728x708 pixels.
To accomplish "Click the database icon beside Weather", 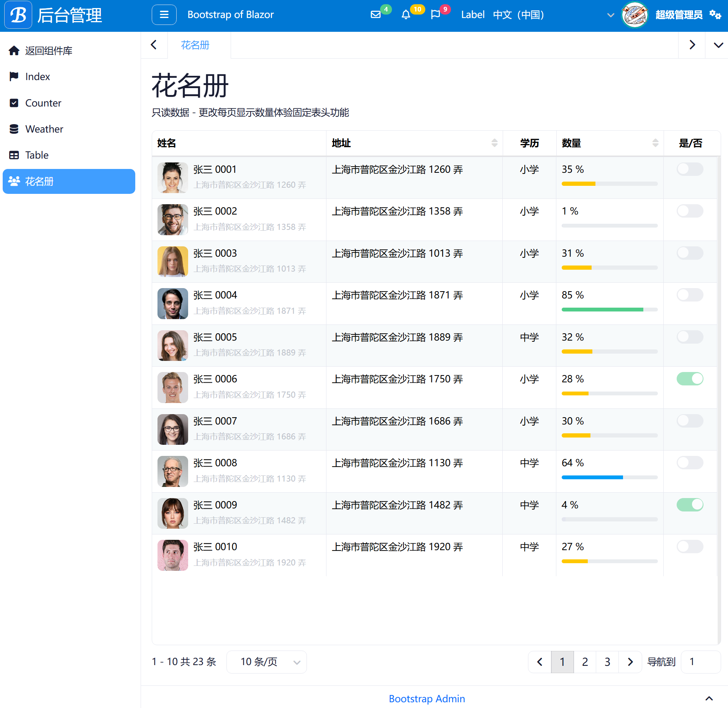I will coord(14,129).
